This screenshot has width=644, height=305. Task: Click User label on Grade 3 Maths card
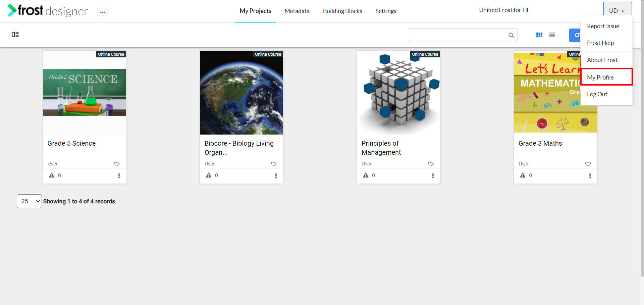pyautogui.click(x=524, y=164)
